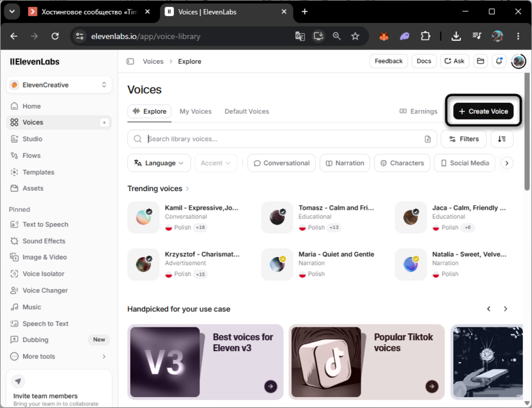Open pinned Text to Speech tool
The width and height of the screenshot is (532, 408).
(59, 224)
